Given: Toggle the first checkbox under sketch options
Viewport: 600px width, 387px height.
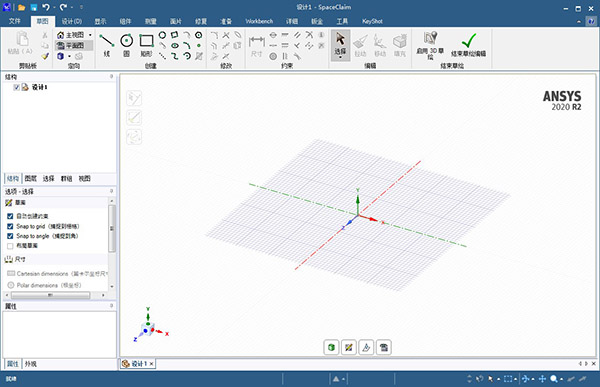Looking at the screenshot, I should pyautogui.click(x=10, y=216).
